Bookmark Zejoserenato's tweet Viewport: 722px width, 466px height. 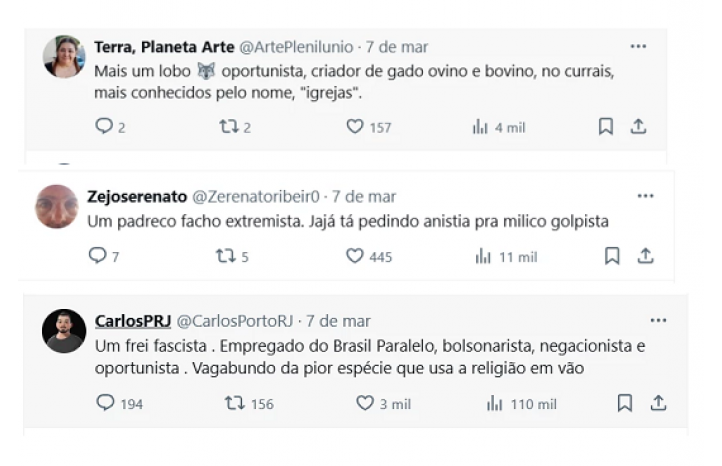pyautogui.click(x=612, y=256)
